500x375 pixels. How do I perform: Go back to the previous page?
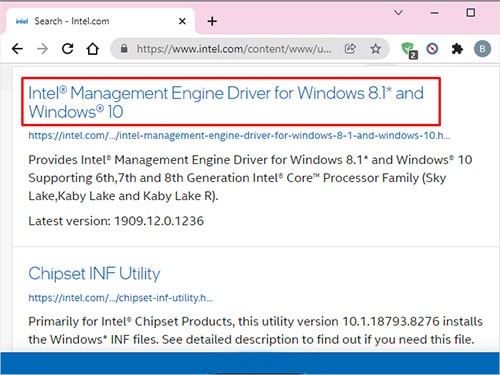click(17, 49)
